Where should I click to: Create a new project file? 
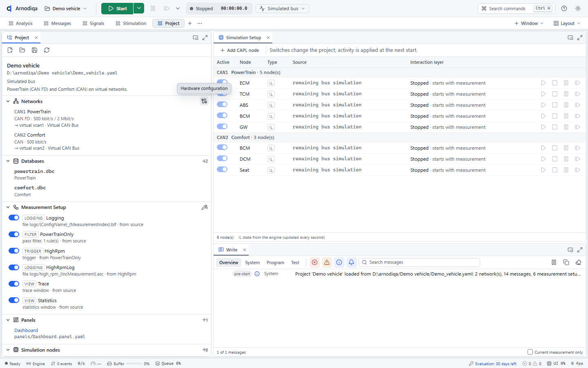10,50
